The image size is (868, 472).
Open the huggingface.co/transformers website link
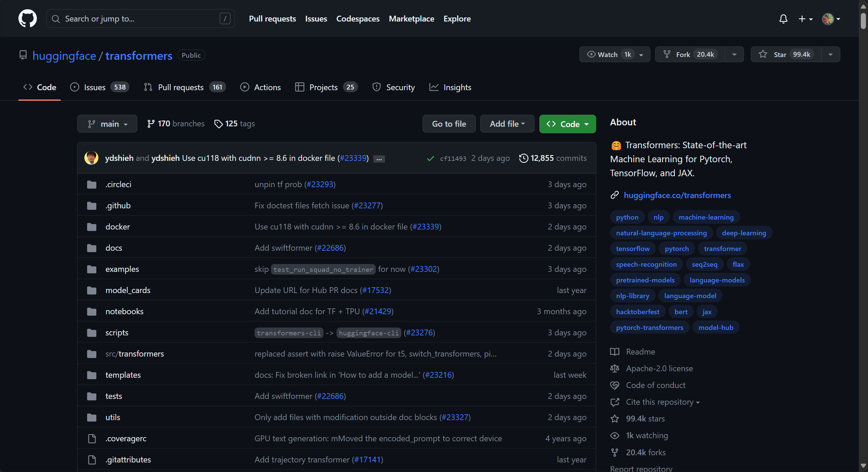677,195
